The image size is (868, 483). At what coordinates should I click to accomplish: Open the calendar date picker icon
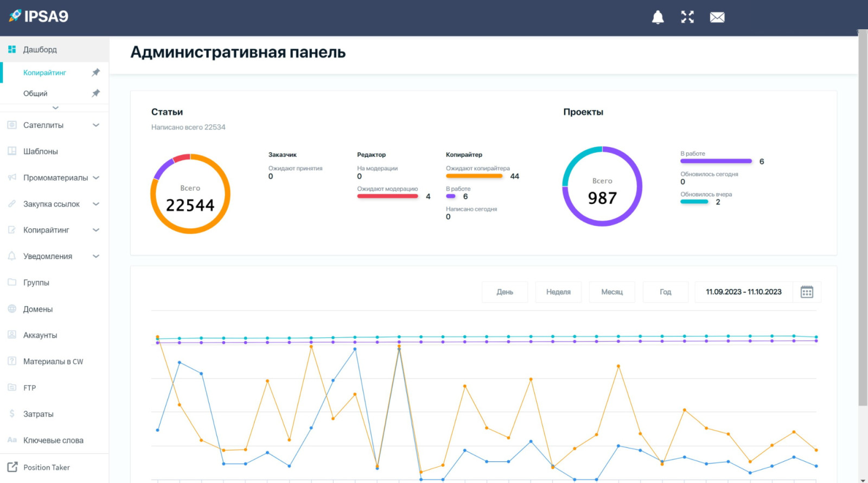pyautogui.click(x=807, y=292)
